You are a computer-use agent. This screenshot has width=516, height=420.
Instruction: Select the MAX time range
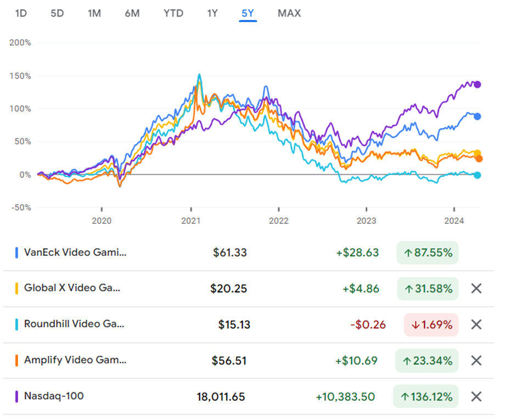point(289,13)
